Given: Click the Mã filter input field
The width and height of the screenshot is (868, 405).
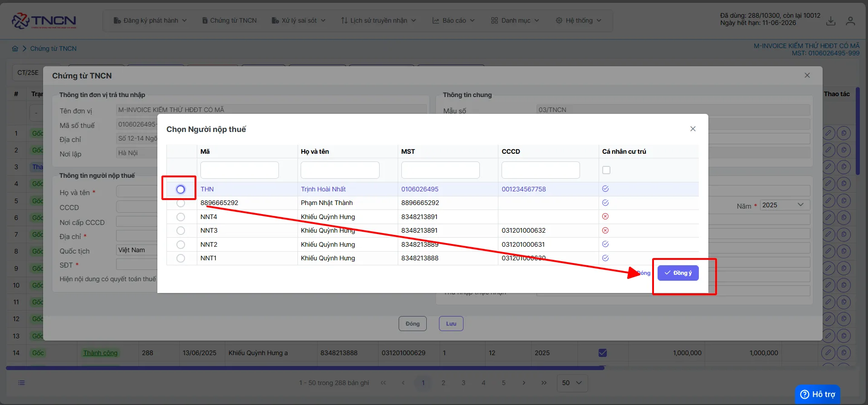Looking at the screenshot, I should pos(239,170).
